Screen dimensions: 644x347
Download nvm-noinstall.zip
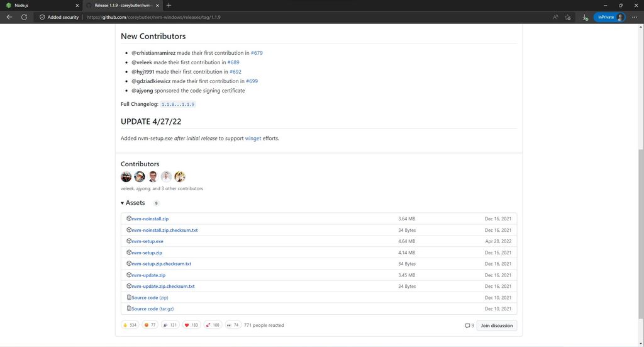coord(150,219)
